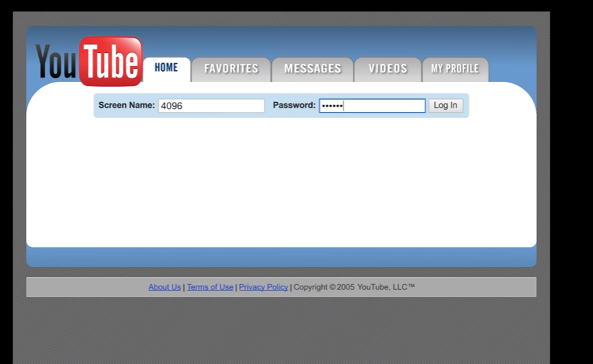Click the 'Password:' label
The width and height of the screenshot is (593, 364).
tap(294, 105)
